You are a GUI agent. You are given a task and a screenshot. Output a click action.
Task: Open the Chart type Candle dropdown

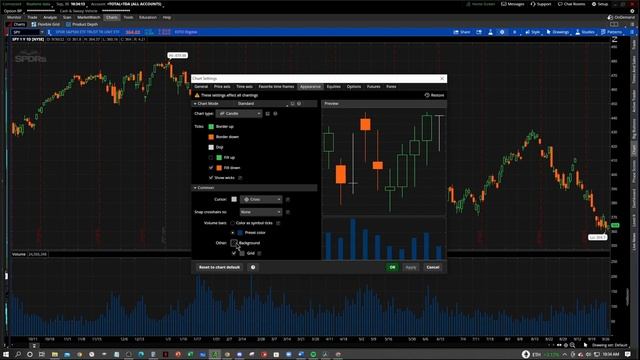(x=238, y=113)
